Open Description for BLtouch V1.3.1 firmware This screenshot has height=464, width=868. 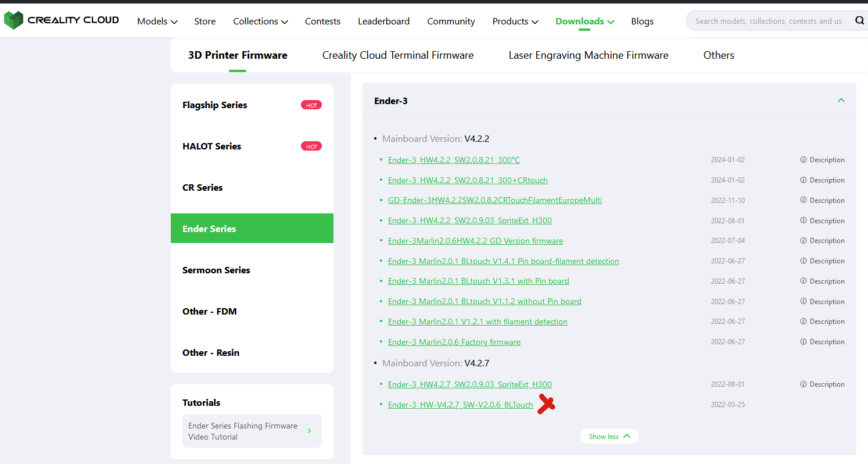(x=823, y=281)
